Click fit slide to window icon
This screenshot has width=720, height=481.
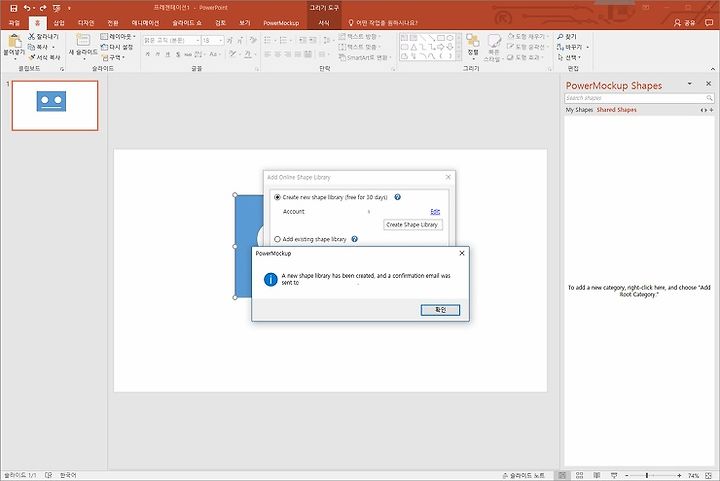(x=709, y=475)
